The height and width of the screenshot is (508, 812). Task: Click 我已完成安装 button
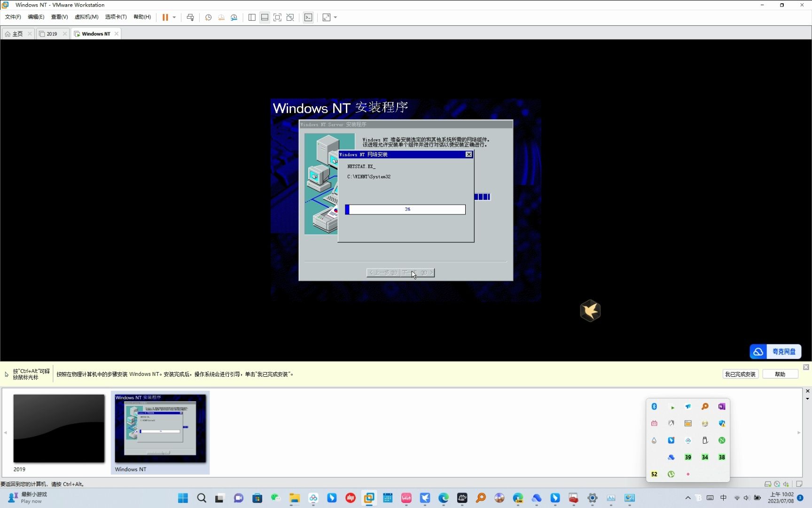(740, 374)
